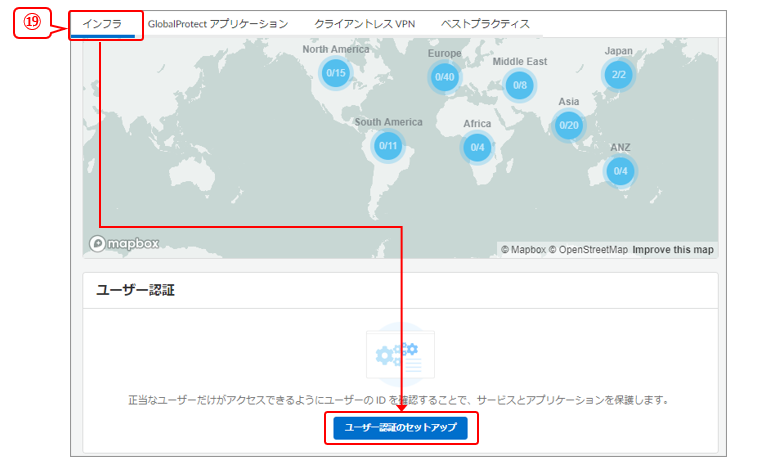Click the user authentication gears illustration
778x463 pixels.
[400, 355]
